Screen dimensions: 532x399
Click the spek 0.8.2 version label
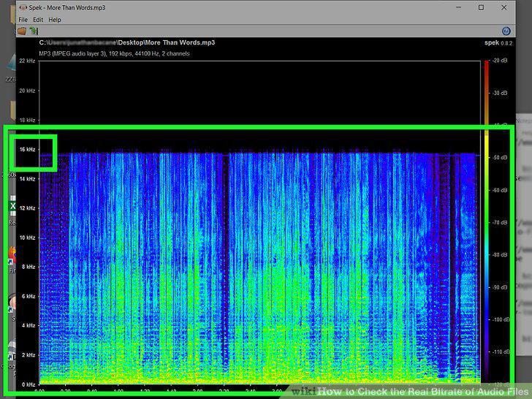[498, 42]
